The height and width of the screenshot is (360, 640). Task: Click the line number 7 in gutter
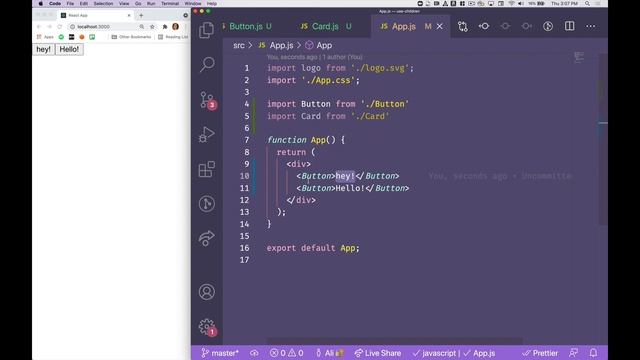click(247, 140)
